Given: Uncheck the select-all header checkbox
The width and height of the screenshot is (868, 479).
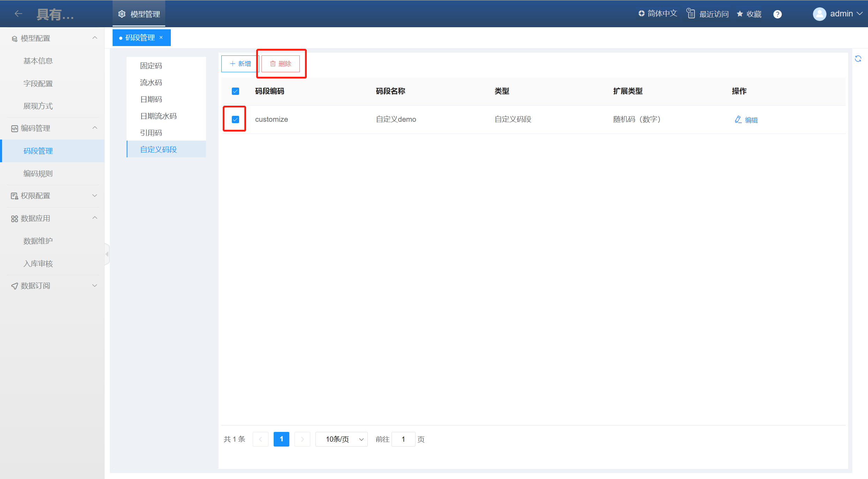Looking at the screenshot, I should coord(235,91).
